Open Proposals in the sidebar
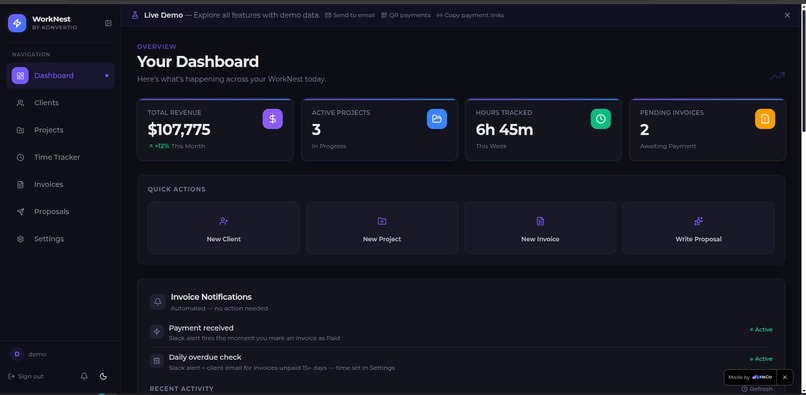Viewport: 806px width, 395px height. [60, 212]
